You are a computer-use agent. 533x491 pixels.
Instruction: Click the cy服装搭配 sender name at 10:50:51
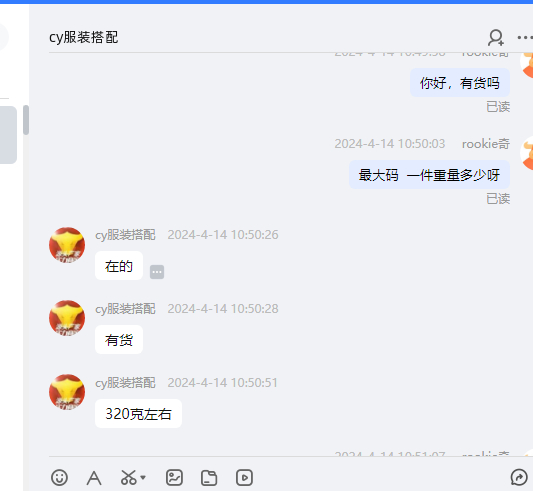[x=125, y=383]
